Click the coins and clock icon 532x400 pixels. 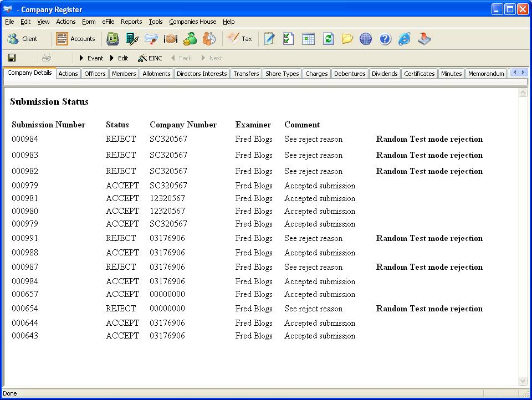(209, 39)
